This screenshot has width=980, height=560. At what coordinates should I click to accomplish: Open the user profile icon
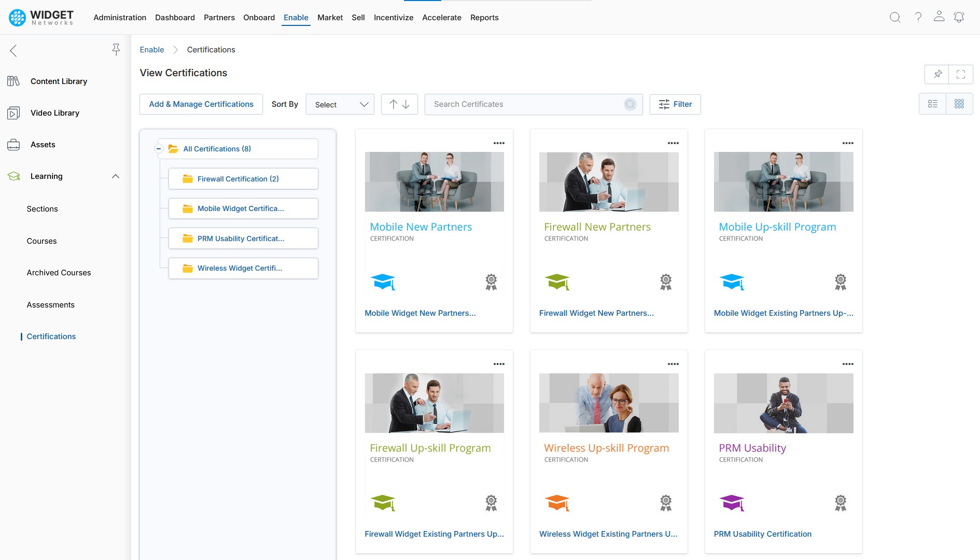click(939, 17)
